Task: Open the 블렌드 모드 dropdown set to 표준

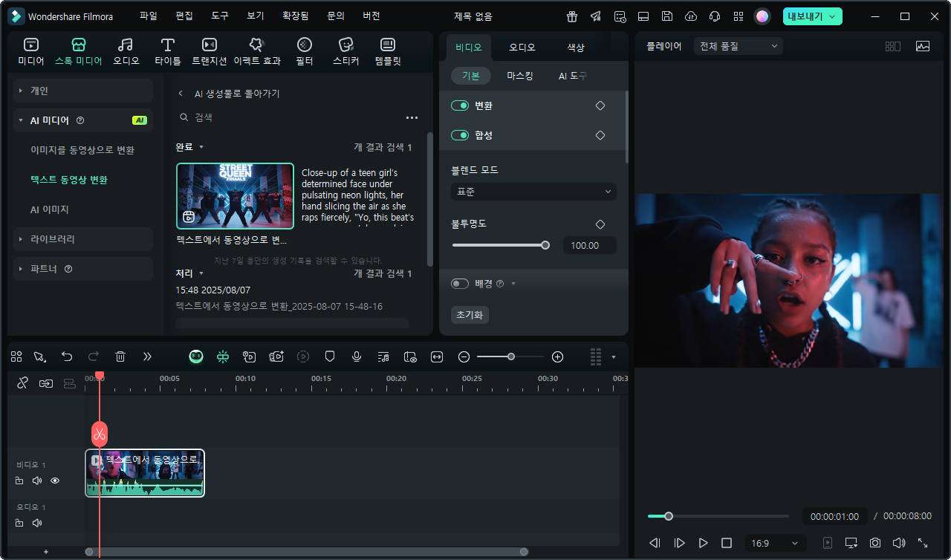Action: (533, 192)
